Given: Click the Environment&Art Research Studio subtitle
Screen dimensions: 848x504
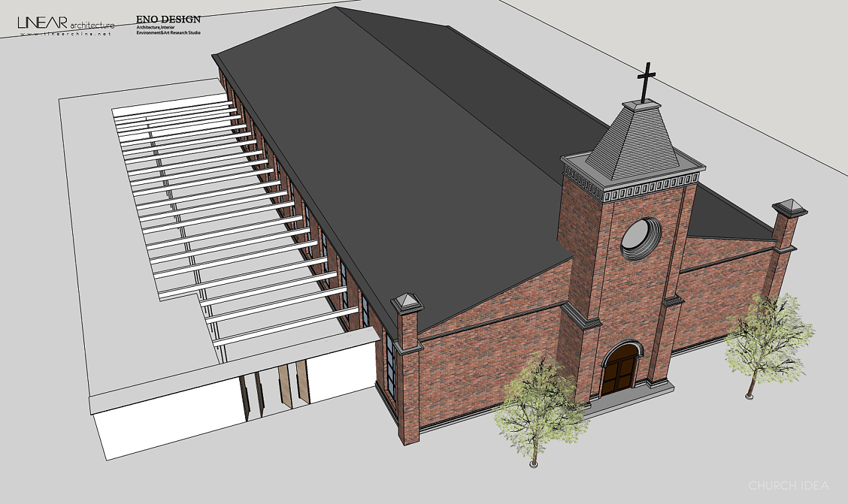Looking at the screenshot, I should [x=168, y=32].
